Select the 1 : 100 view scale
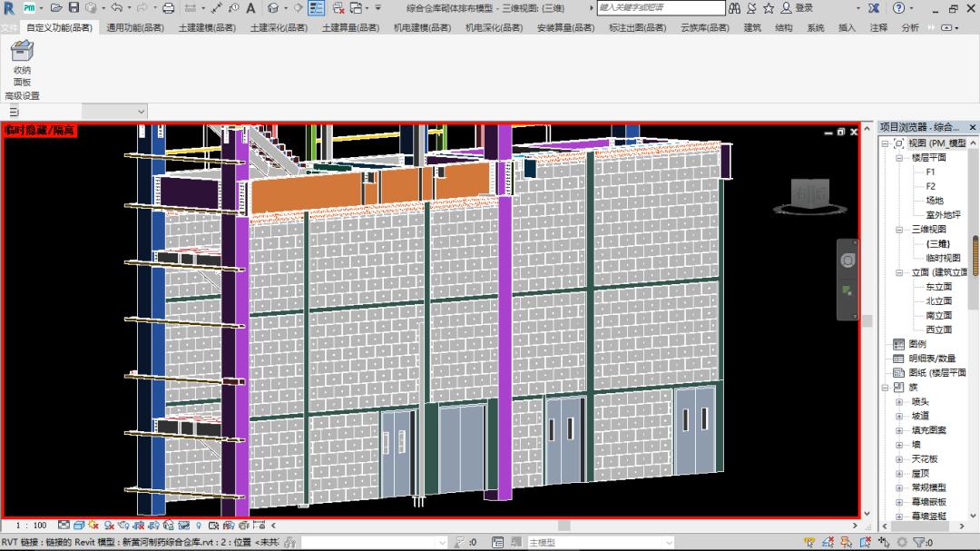 [32, 526]
